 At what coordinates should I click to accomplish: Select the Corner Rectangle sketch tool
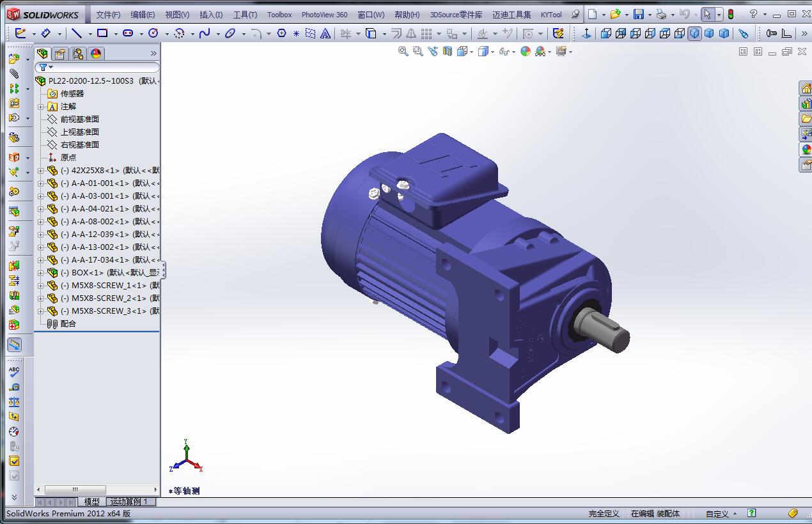pos(102,33)
